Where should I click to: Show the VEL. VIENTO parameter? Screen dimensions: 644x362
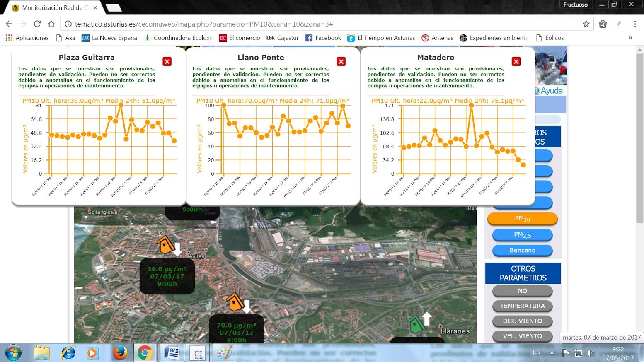(x=522, y=336)
